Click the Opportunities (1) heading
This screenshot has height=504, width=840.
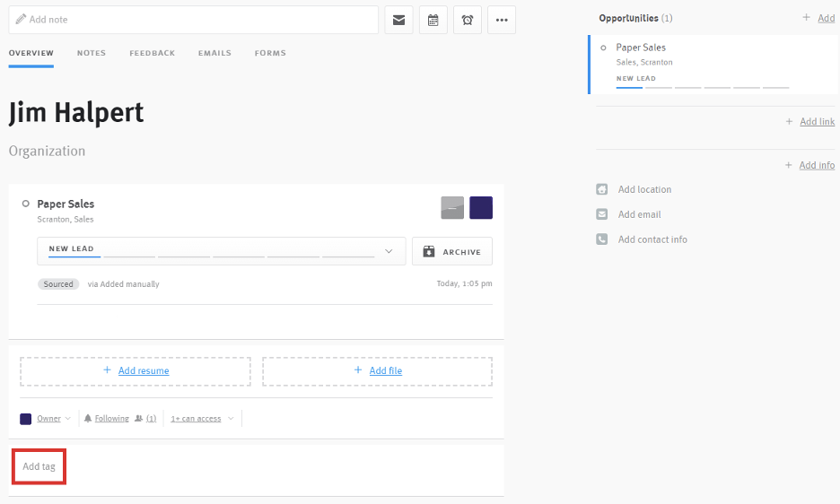636,18
